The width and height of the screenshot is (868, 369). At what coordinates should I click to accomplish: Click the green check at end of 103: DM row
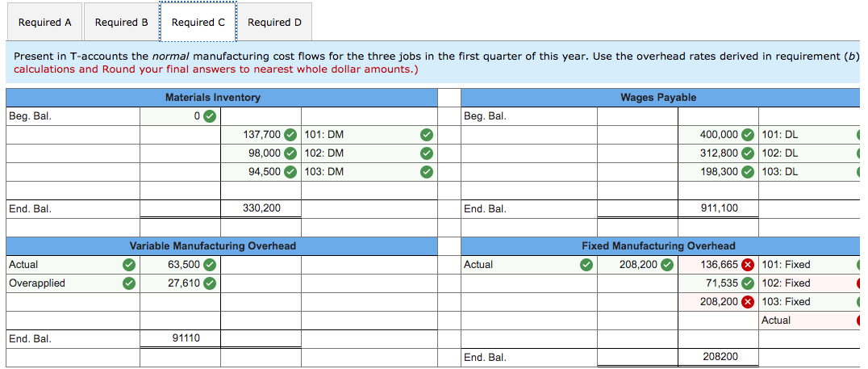coord(425,172)
